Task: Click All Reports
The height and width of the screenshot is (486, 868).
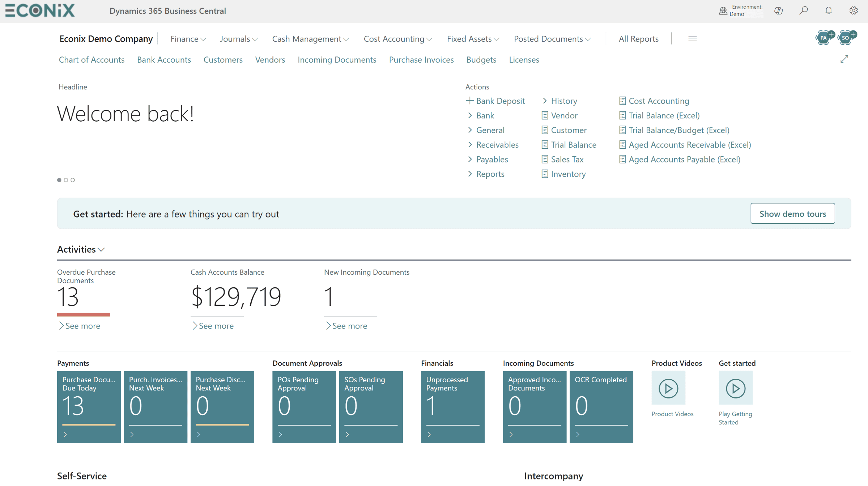Action: click(x=638, y=39)
